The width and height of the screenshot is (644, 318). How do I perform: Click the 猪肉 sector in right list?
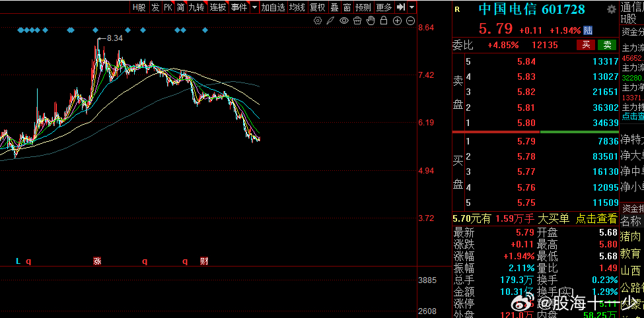(630, 236)
